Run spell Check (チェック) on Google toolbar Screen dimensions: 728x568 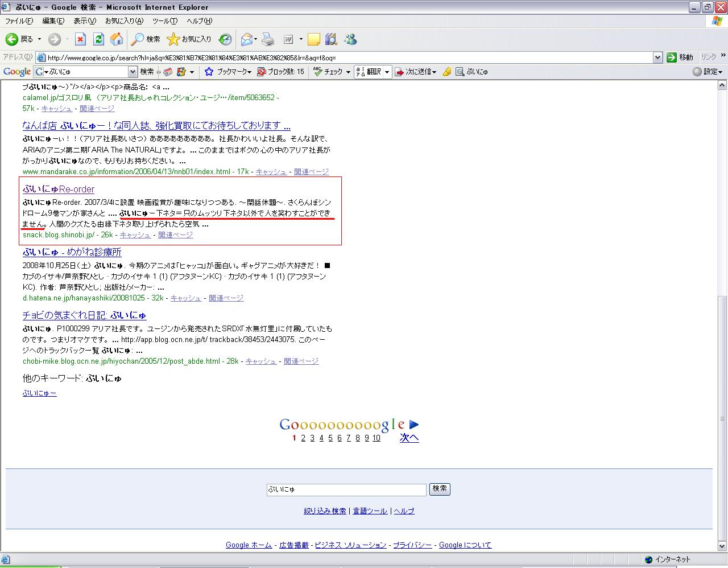[328, 72]
